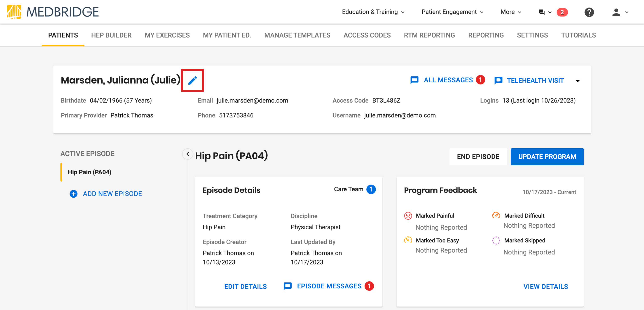Open the Access Codes tab
This screenshot has height=310, width=644.
click(x=367, y=35)
